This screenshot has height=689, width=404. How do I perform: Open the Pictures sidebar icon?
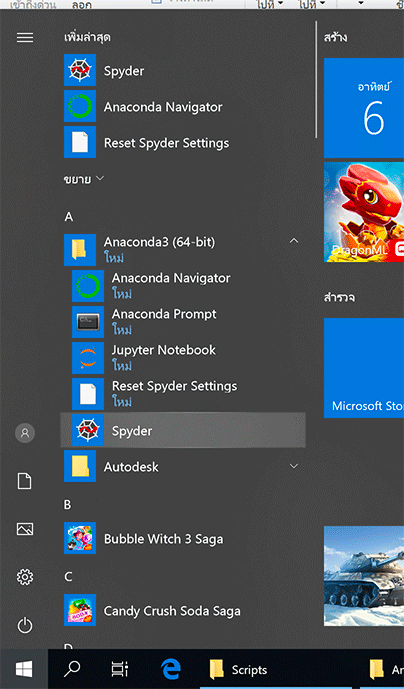(x=25, y=529)
